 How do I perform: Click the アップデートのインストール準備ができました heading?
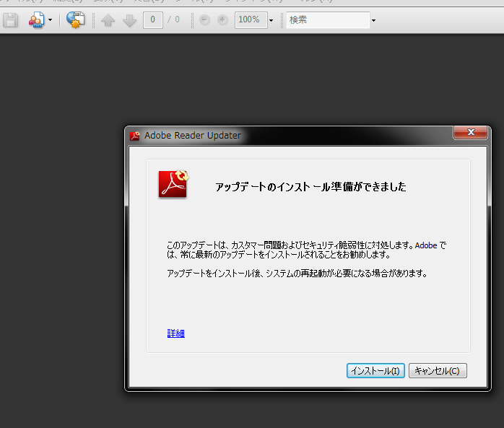click(310, 187)
